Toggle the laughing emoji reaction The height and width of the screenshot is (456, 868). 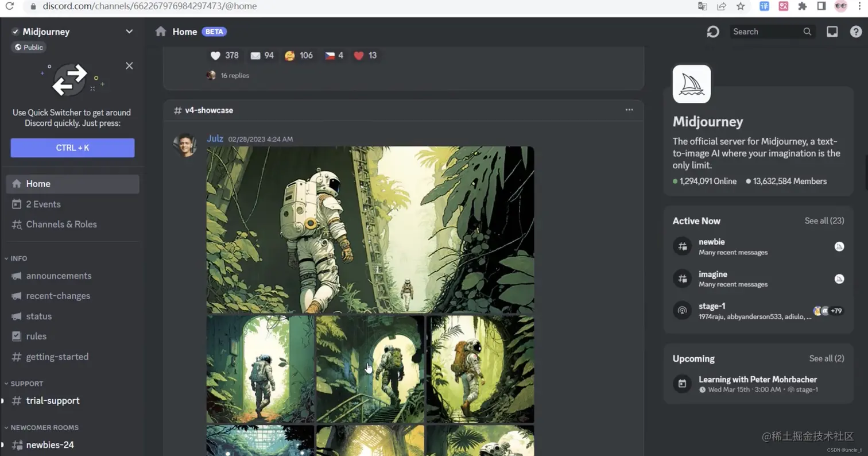[x=297, y=56]
